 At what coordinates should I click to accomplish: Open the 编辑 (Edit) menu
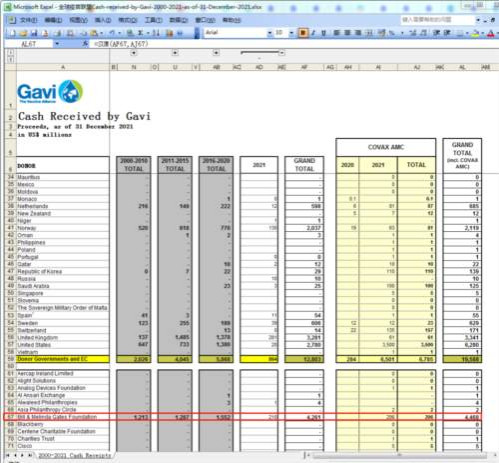click(x=53, y=20)
